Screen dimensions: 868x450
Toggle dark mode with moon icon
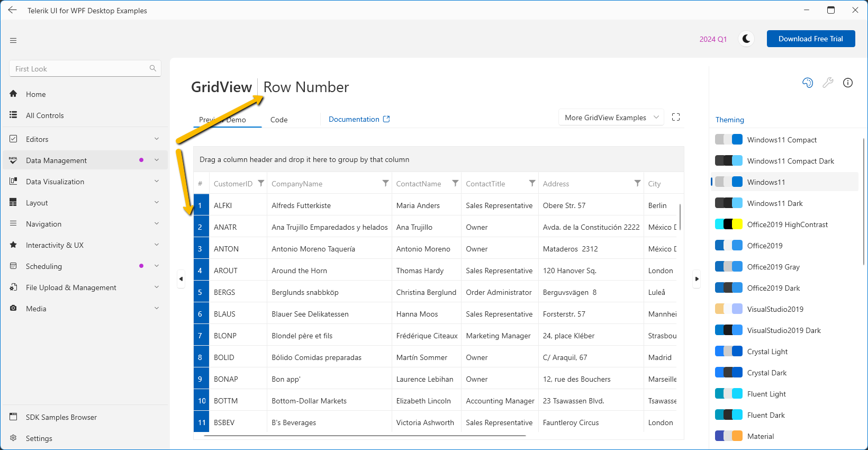[x=746, y=39]
